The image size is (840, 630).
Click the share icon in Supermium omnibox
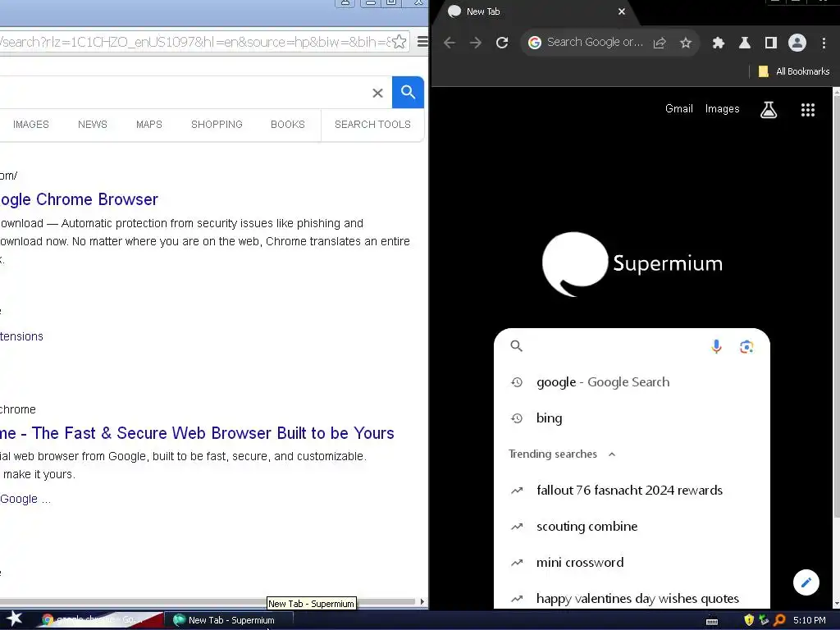click(660, 43)
